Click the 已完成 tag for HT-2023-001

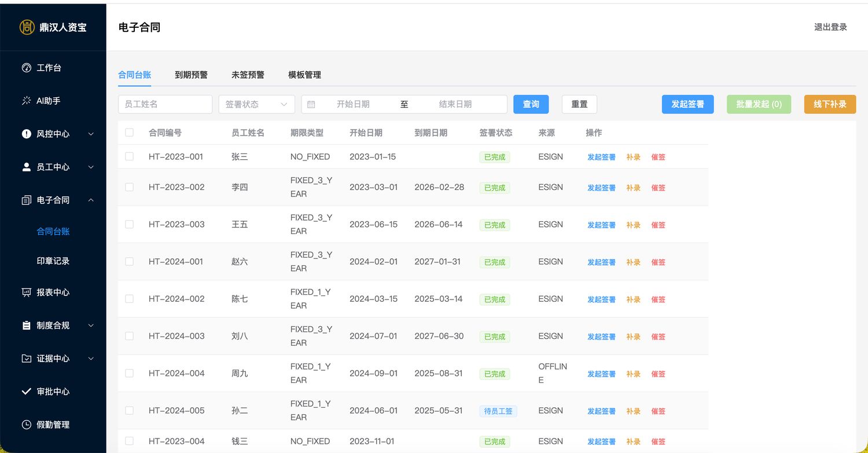pos(495,157)
